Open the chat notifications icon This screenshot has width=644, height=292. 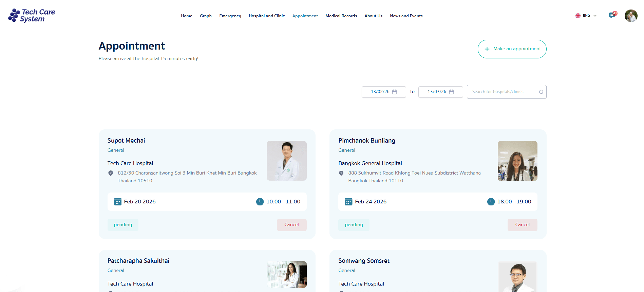click(x=612, y=15)
